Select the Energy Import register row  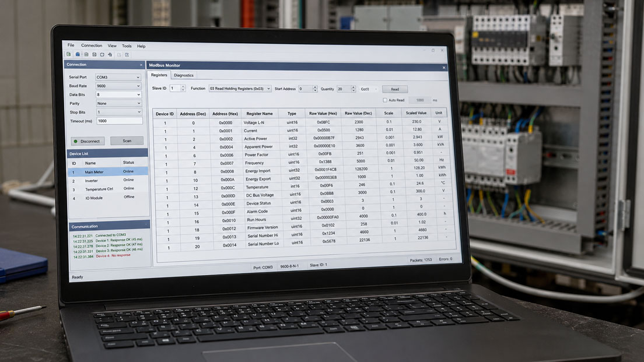coord(302,170)
